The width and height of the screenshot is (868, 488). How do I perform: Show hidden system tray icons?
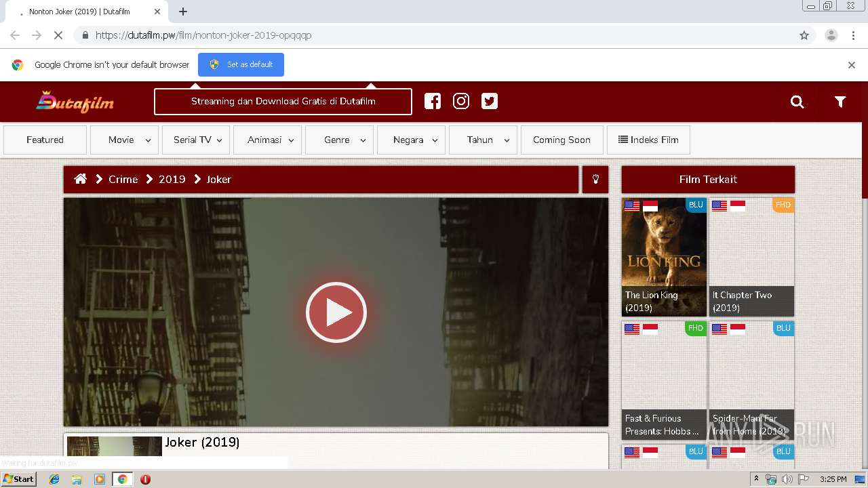tap(756, 479)
